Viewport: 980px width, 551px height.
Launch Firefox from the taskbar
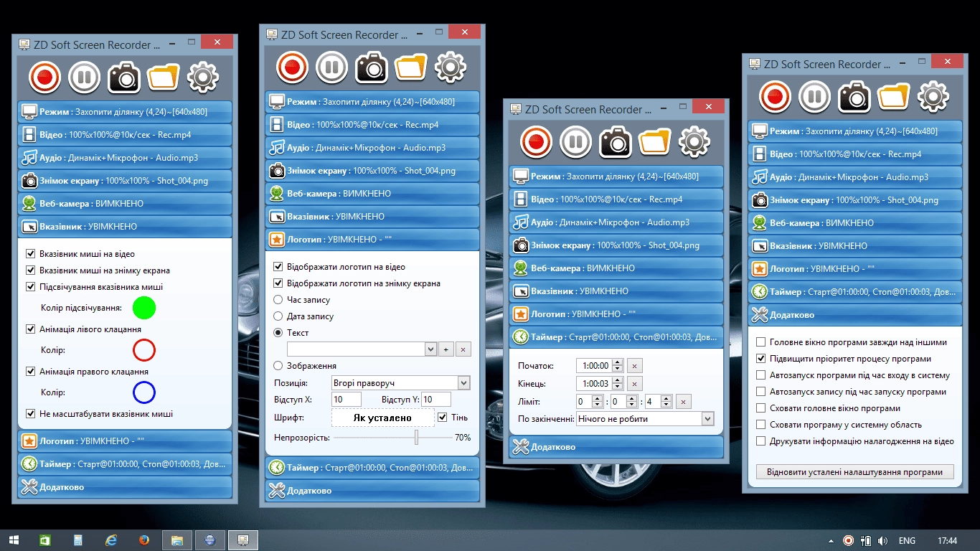pos(143,540)
